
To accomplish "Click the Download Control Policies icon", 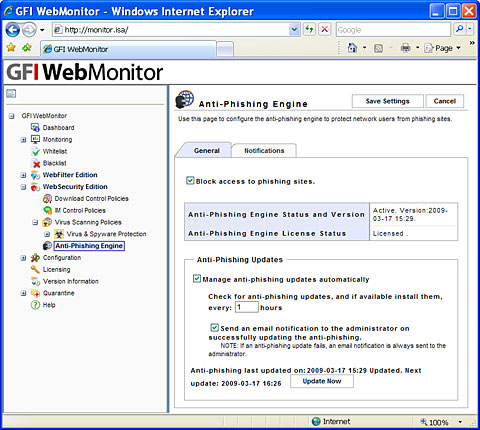I will click(x=47, y=199).
